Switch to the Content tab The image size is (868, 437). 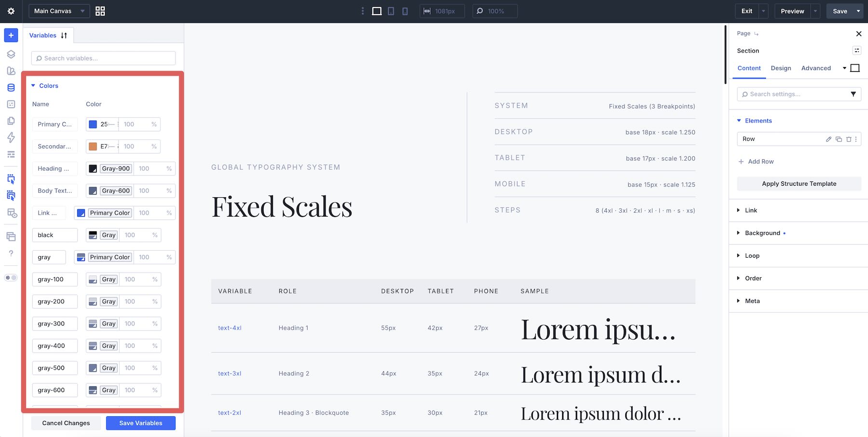coord(749,68)
